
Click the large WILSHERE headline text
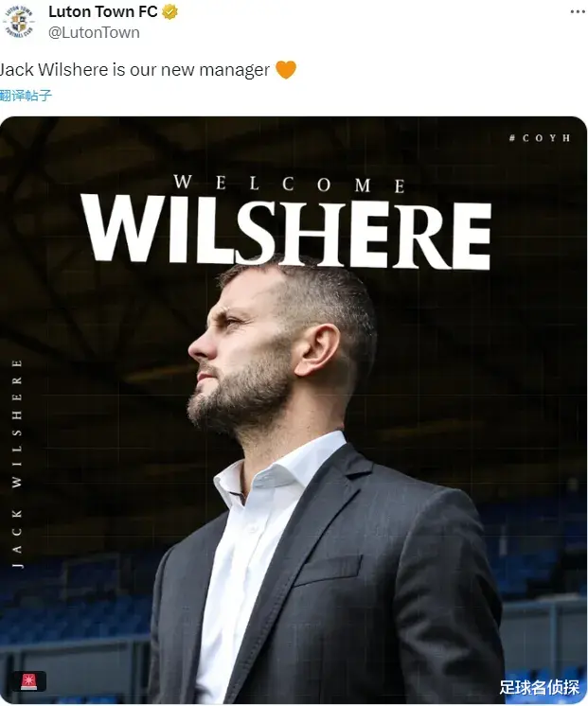(x=287, y=233)
